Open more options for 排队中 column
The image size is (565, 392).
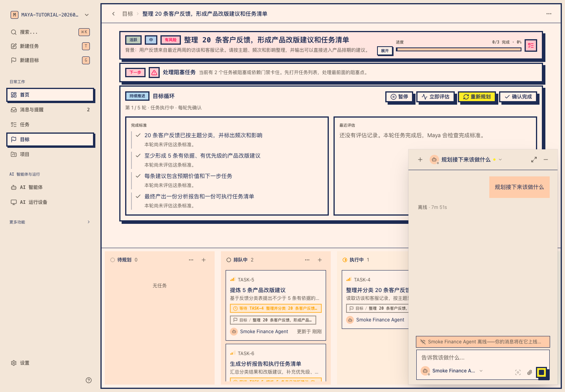tap(307, 260)
